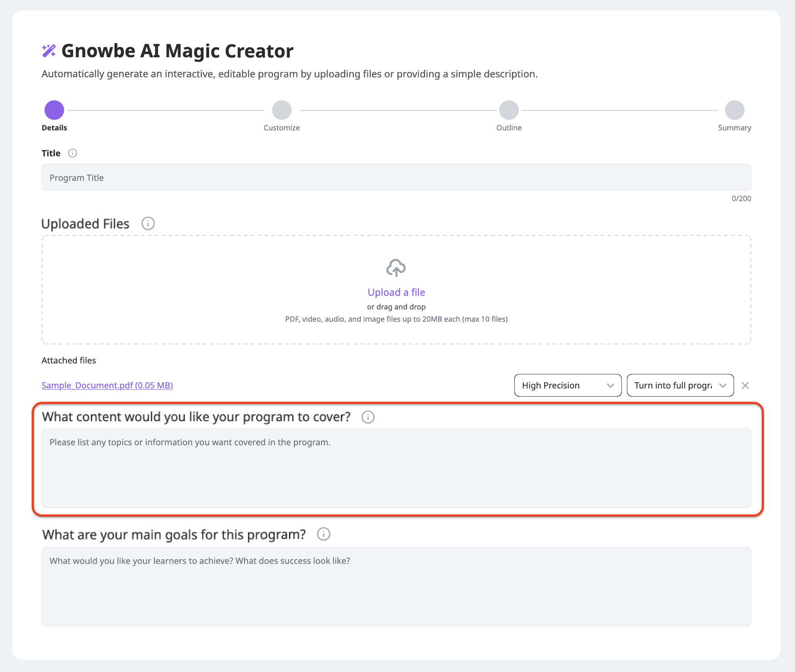Screen dimensions: 795x672
Task: Remove the attached Sample_Document.pdf file
Action: click(745, 385)
